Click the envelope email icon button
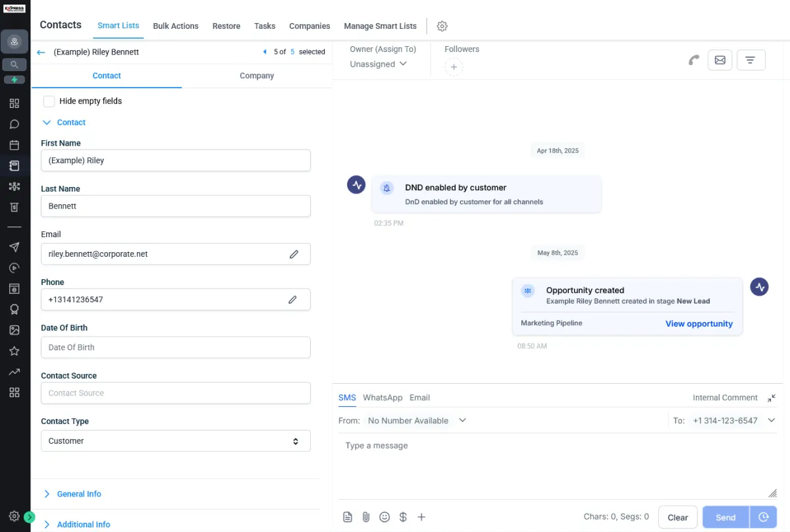The height and width of the screenshot is (532, 790). 720,60
